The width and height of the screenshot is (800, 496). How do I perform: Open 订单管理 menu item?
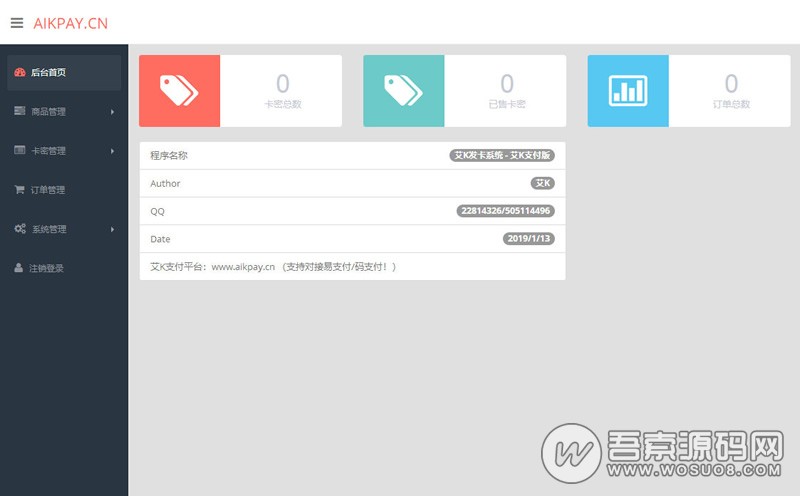pyautogui.click(x=48, y=190)
